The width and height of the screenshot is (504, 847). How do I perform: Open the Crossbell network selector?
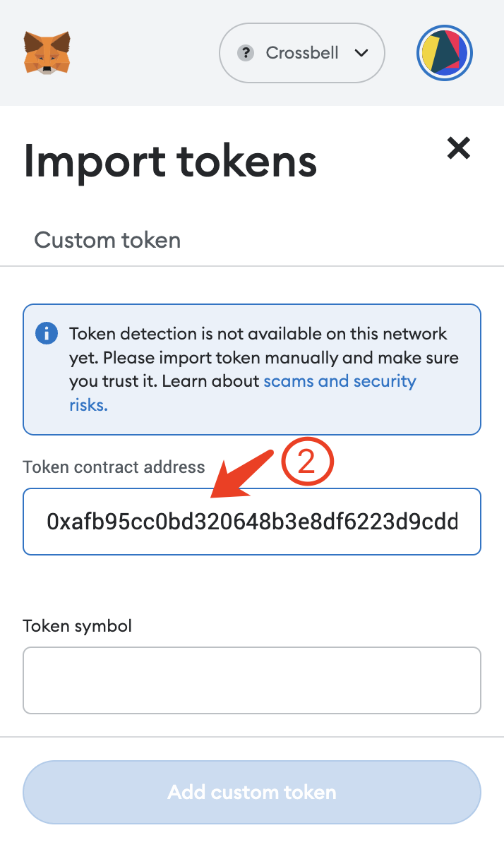302,53
